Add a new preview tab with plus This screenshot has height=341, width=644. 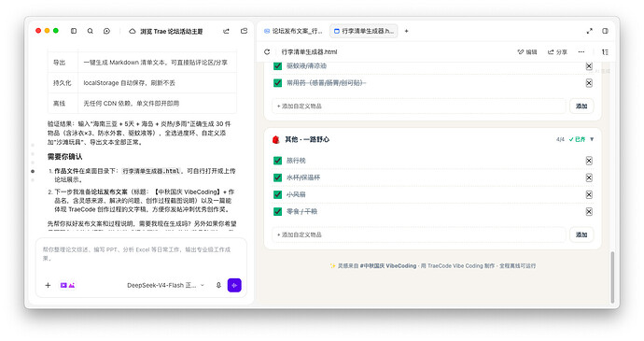406,31
